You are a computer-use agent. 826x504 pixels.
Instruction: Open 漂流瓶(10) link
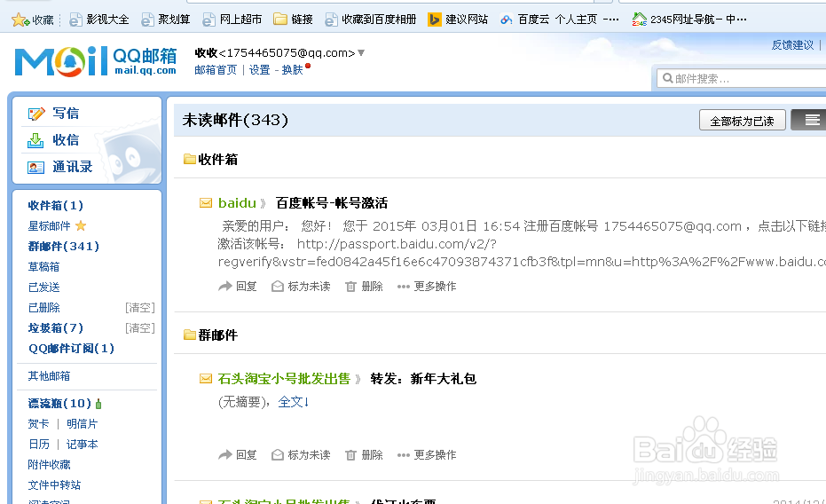(x=59, y=404)
